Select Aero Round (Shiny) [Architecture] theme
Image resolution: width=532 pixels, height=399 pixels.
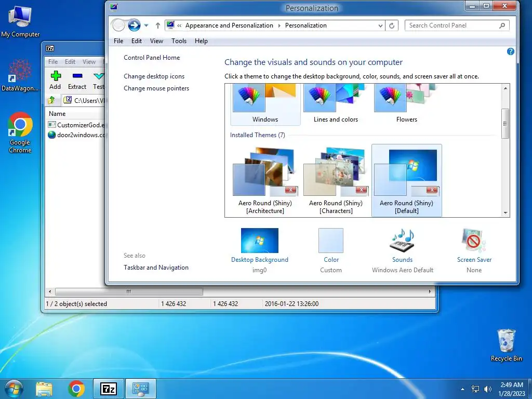point(265,180)
